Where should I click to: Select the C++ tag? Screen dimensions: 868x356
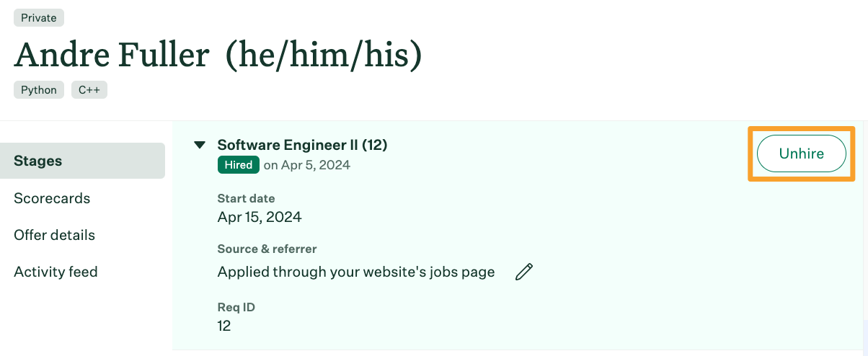[89, 90]
